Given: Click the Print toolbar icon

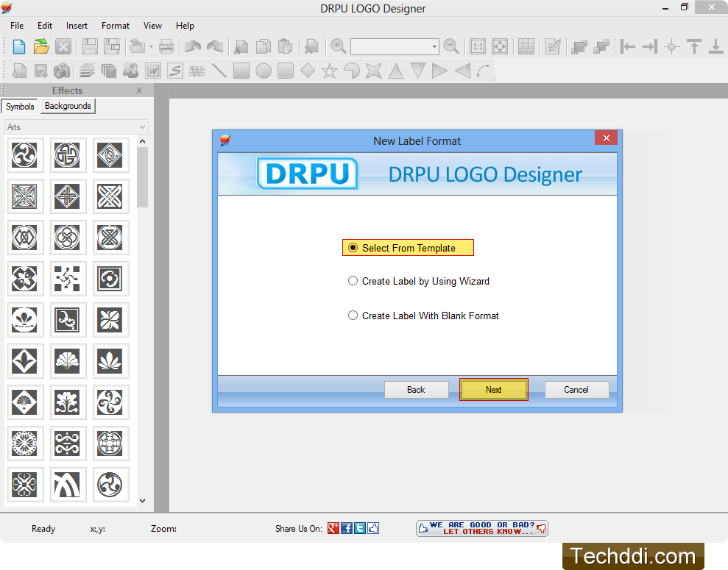Looking at the screenshot, I should click(x=166, y=46).
